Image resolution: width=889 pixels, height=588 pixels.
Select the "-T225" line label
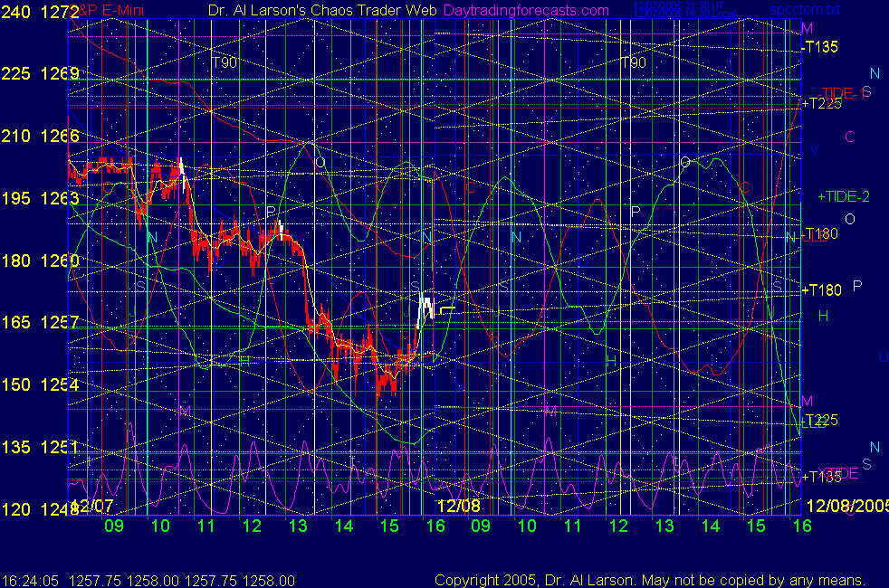point(820,421)
